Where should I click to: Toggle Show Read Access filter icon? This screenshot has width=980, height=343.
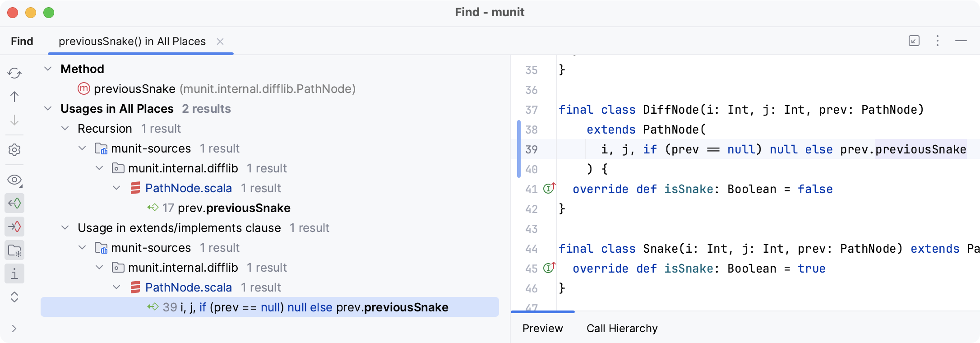click(x=14, y=204)
